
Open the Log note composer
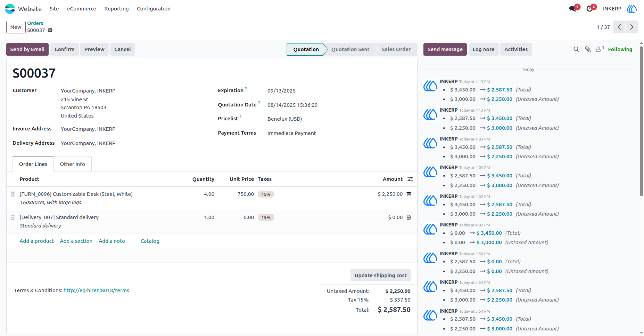484,49
